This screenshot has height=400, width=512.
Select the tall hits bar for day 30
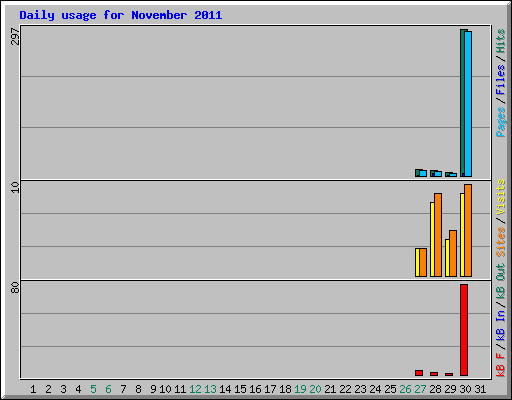click(462, 103)
